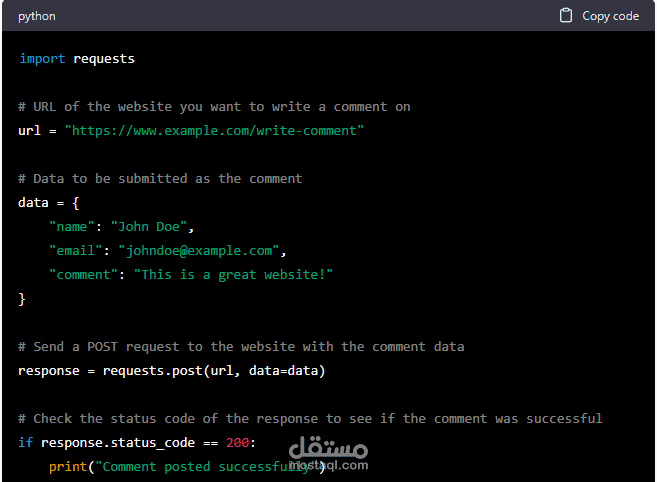Click the comment '# Data to be submitted as the comment'
Viewport: 657px width, 482px height.
[160, 179]
